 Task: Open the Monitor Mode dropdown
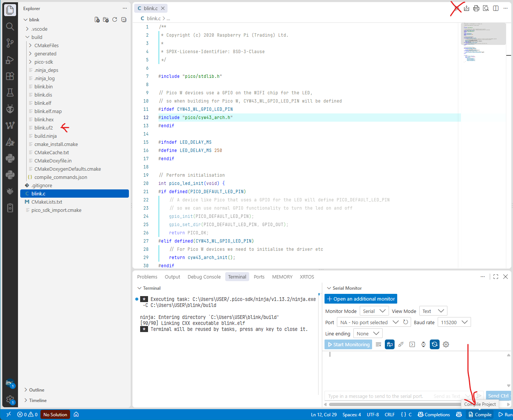[374, 311]
